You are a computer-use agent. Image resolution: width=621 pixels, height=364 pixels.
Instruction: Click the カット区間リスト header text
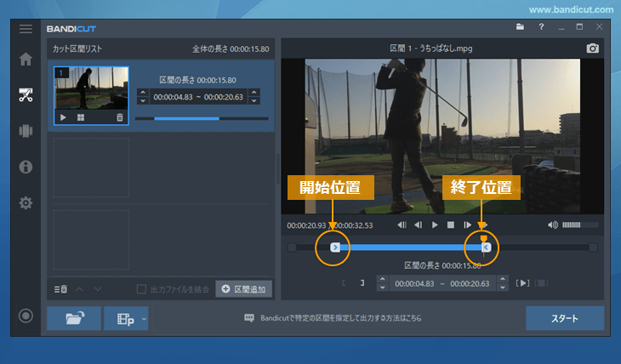[x=77, y=48]
